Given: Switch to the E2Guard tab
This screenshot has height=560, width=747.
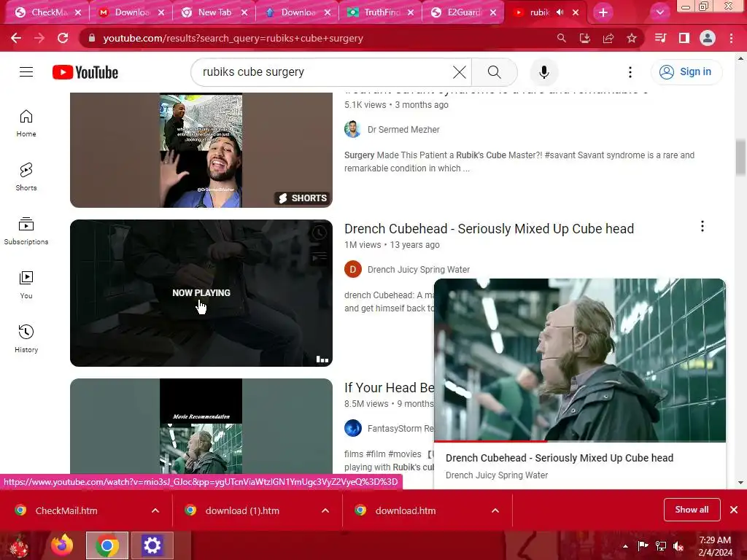Looking at the screenshot, I should 458,12.
